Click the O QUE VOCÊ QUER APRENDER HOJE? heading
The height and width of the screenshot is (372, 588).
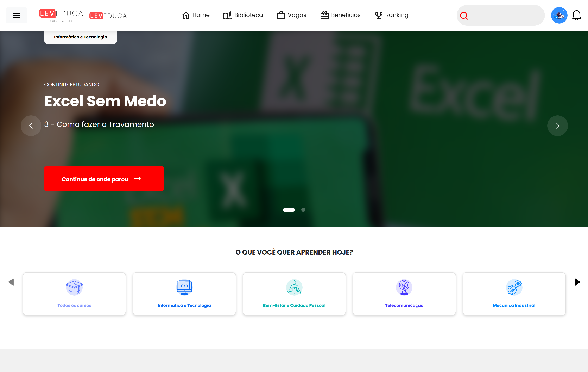coord(294,252)
